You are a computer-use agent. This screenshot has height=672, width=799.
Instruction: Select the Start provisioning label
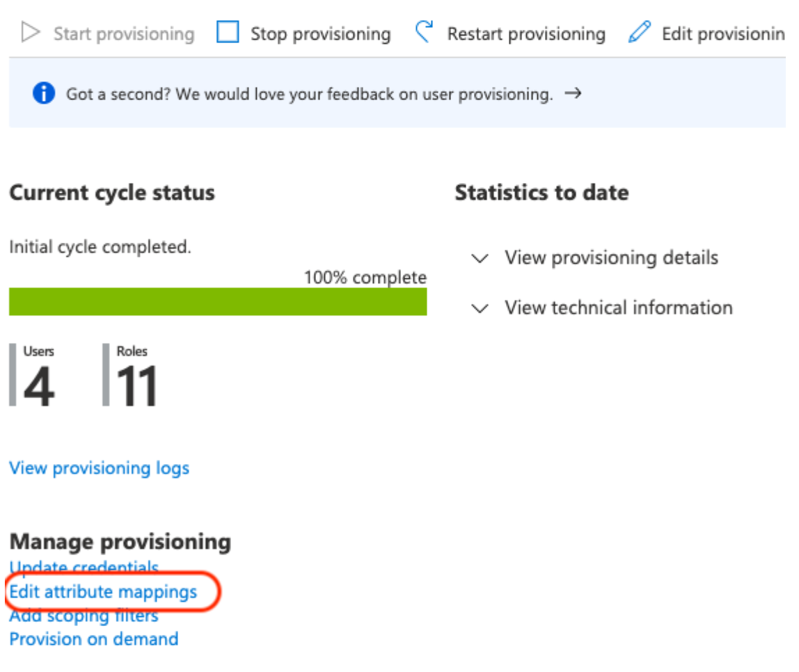point(124,33)
